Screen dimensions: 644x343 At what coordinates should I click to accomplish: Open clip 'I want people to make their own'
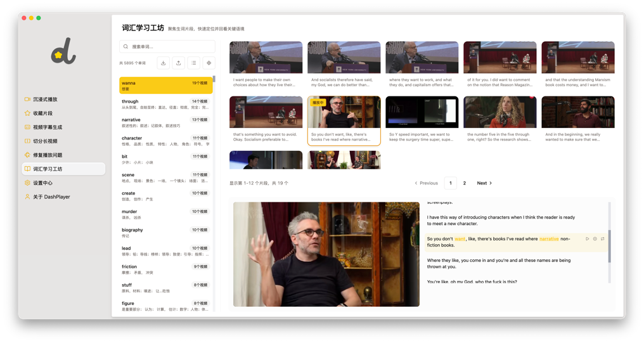pos(266,65)
